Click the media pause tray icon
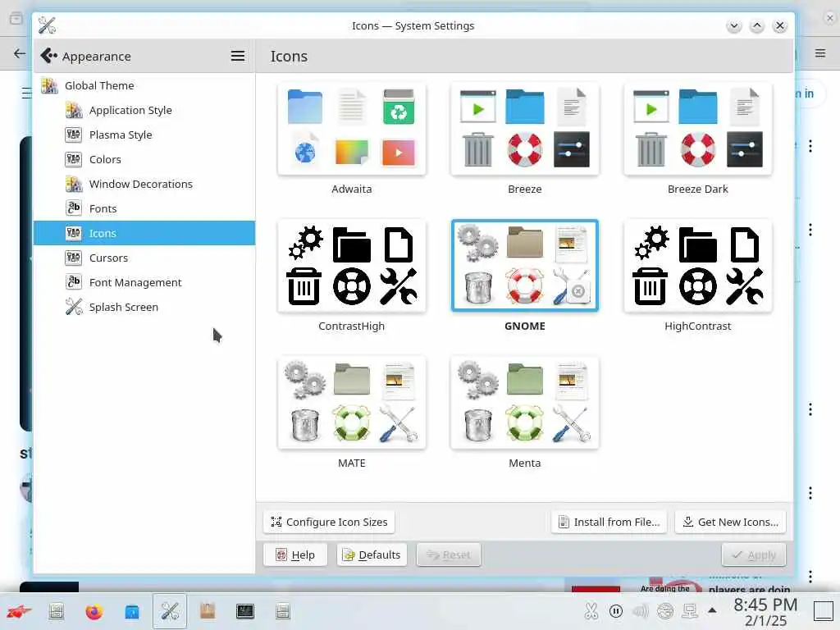840x630 pixels. [616, 611]
